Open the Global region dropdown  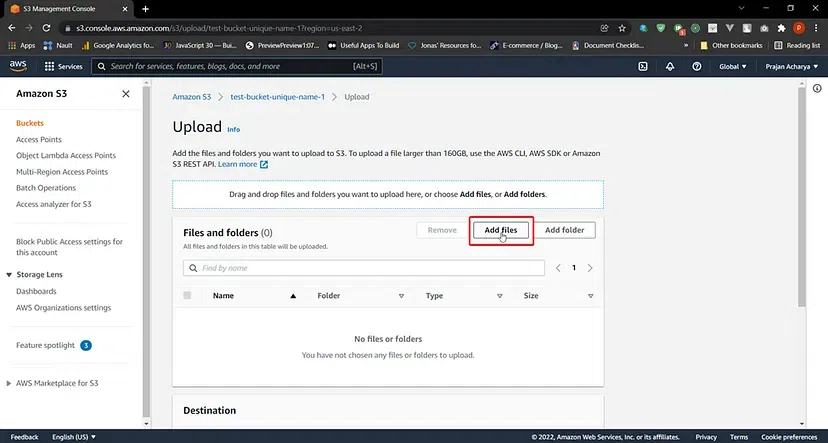(732, 67)
